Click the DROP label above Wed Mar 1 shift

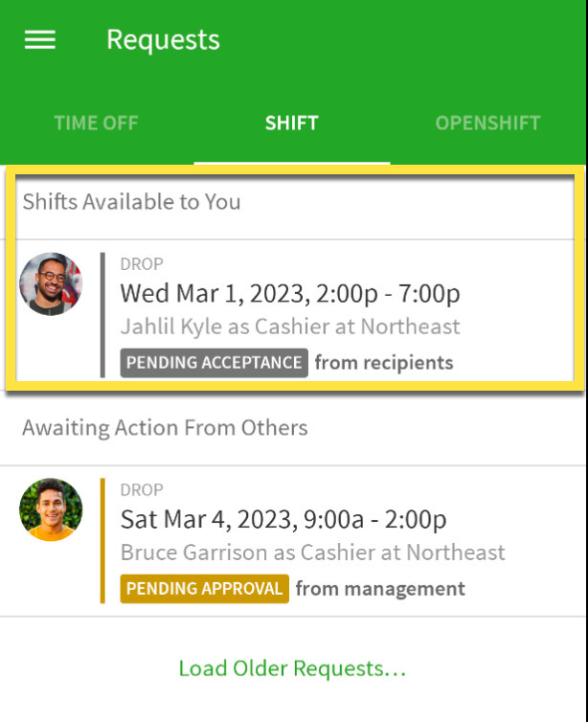[x=142, y=264]
